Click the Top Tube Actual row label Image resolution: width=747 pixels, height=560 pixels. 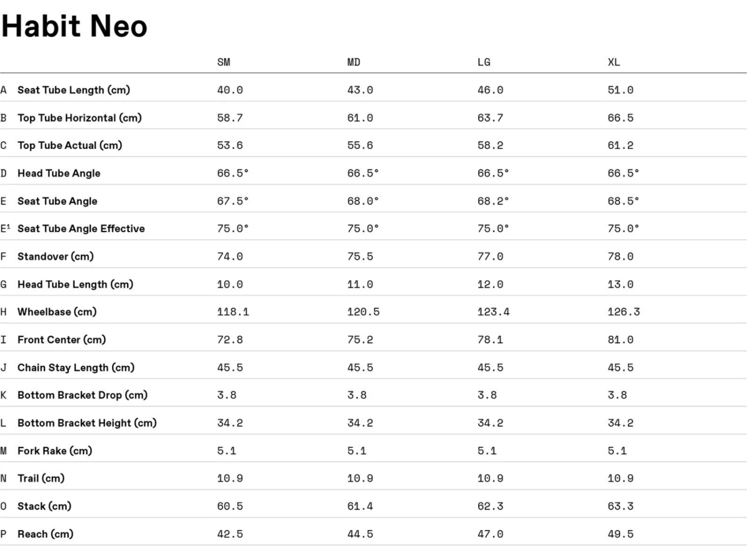pyautogui.click(x=70, y=145)
